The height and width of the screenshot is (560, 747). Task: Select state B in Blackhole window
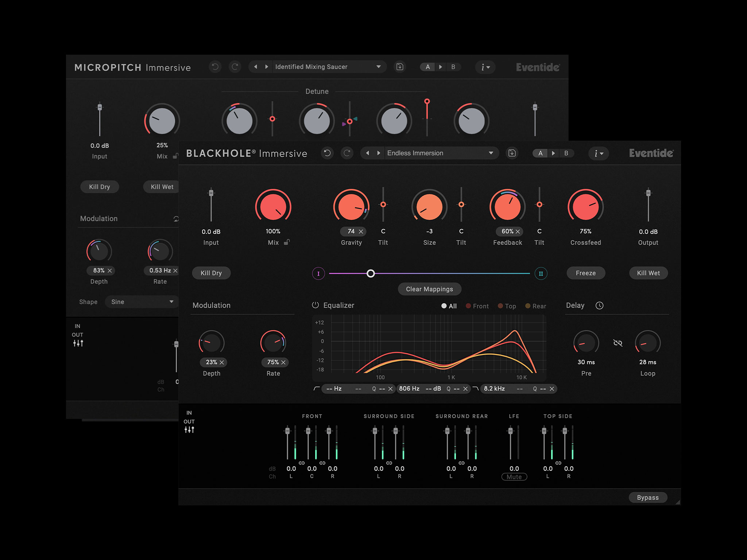point(566,153)
